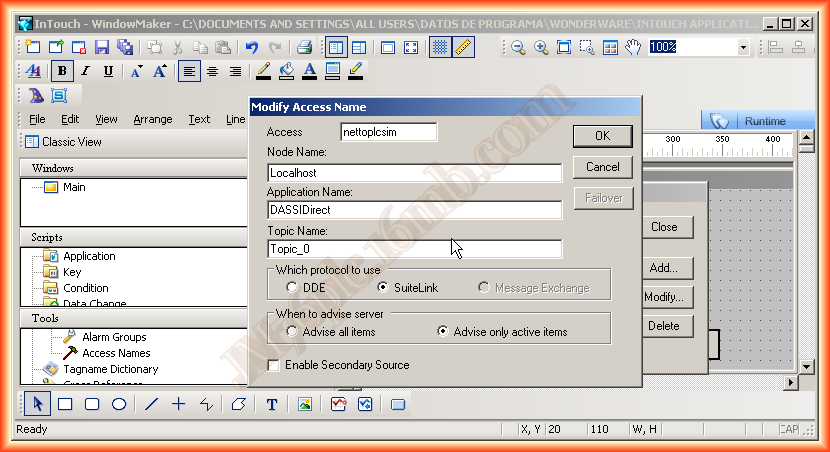The height and width of the screenshot is (452, 830).
Task: Pick the Text tool in drawing toolbar
Action: tap(271, 405)
